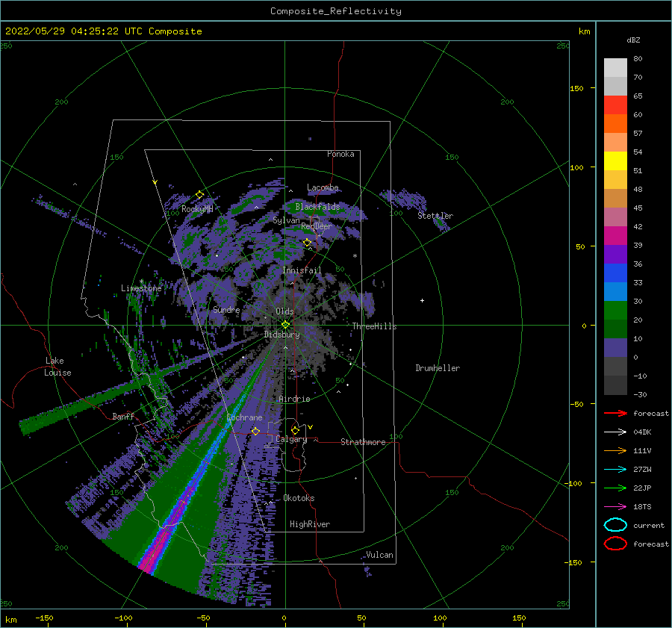Click the purple 0-10 dBZ swatch

(x=615, y=348)
